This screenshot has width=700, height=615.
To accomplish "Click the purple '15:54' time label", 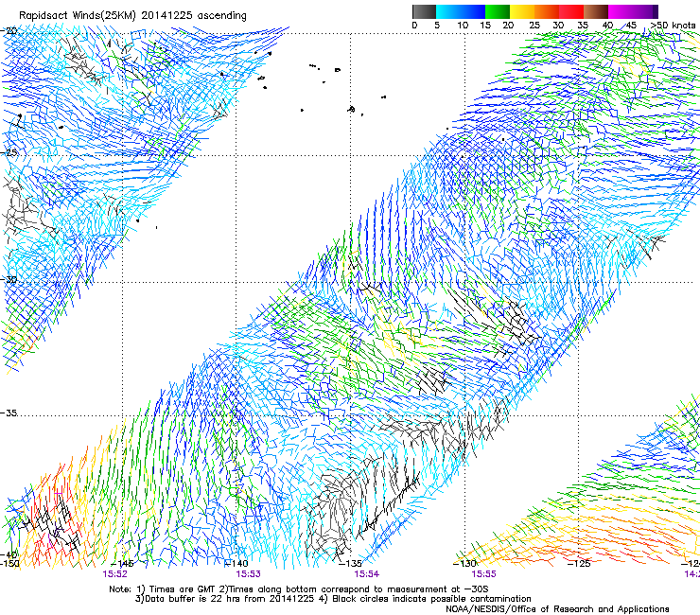I will [x=366, y=574].
